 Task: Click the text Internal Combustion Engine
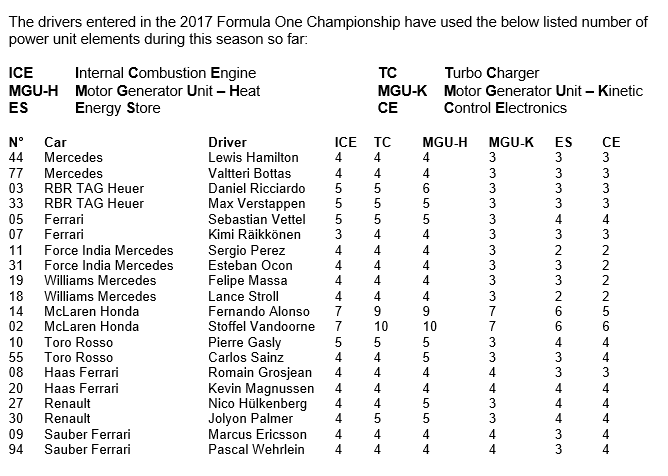pyautogui.click(x=165, y=73)
